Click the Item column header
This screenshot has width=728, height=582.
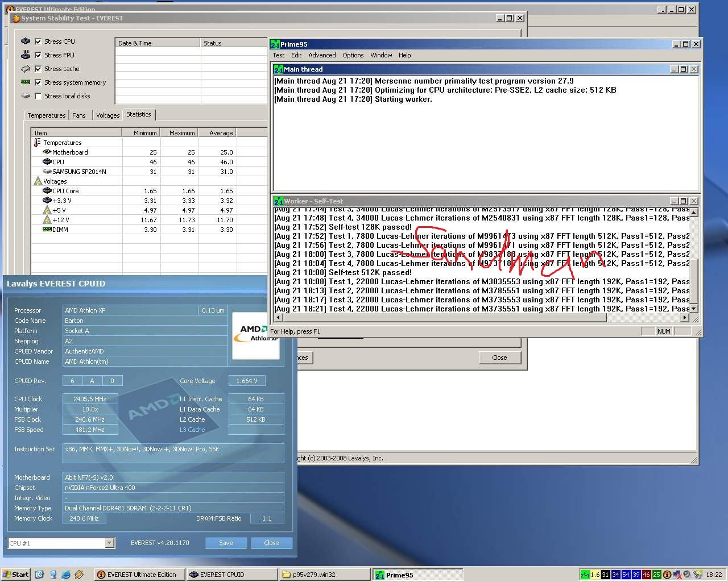point(77,132)
